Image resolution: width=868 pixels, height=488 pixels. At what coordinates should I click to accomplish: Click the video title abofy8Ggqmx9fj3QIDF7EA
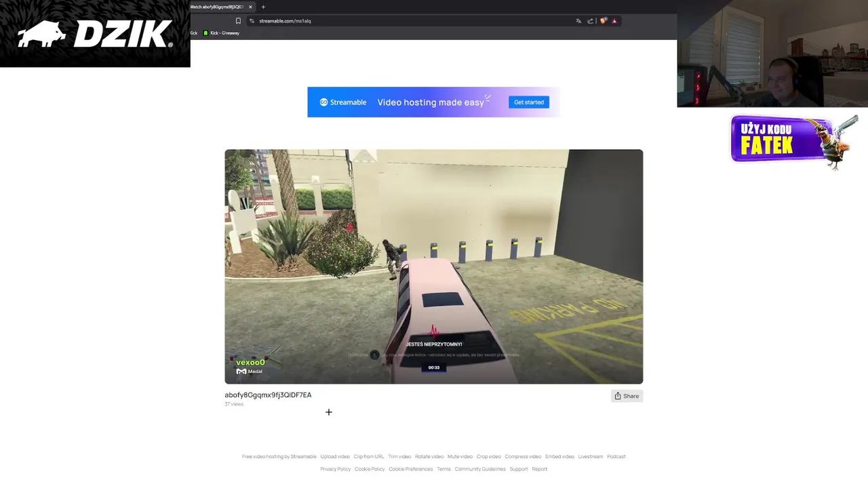[x=268, y=395]
